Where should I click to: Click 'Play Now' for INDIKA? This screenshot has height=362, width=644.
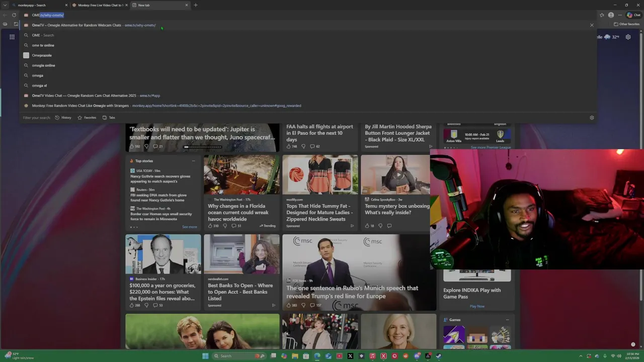(477, 306)
